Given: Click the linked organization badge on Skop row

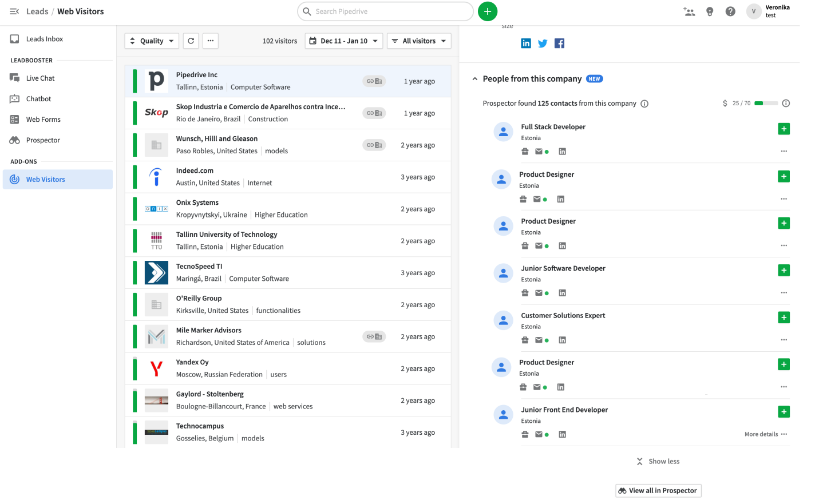Looking at the screenshot, I should click(x=374, y=113).
